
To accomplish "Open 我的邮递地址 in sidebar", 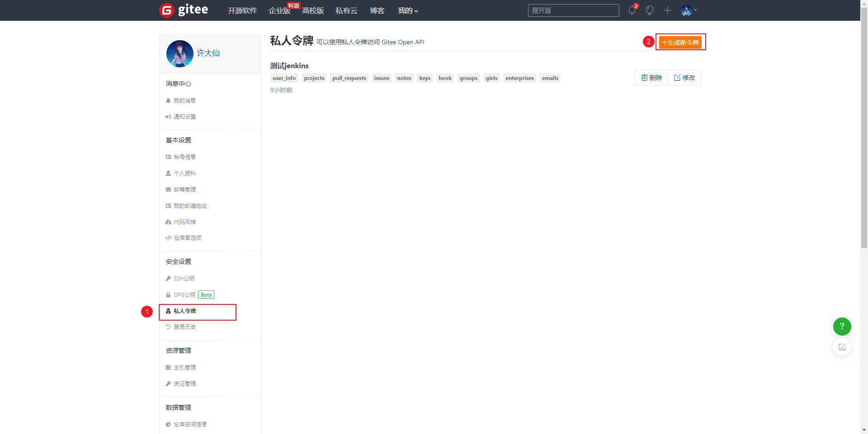I will pos(186,205).
